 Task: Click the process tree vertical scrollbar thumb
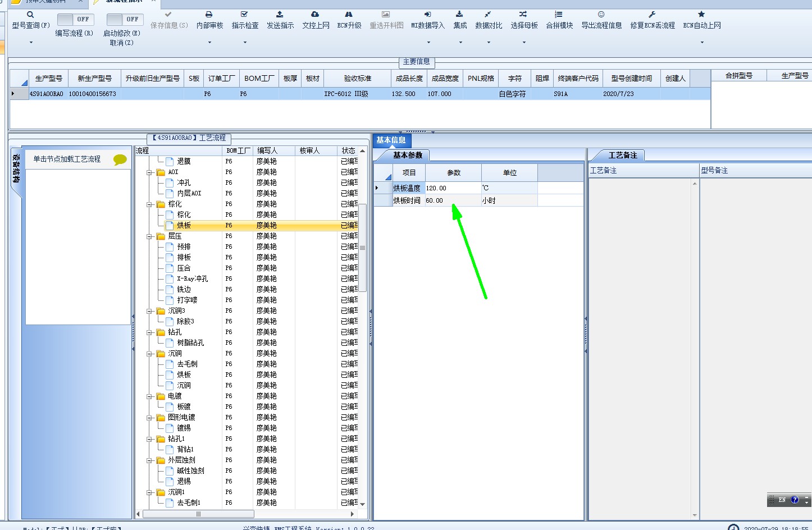point(363,248)
